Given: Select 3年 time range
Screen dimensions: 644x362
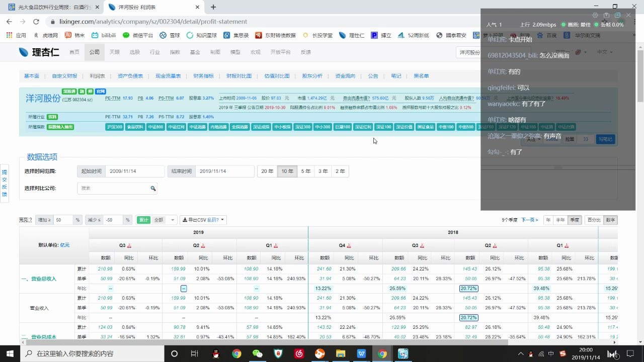Looking at the screenshot, I should coord(323,171).
